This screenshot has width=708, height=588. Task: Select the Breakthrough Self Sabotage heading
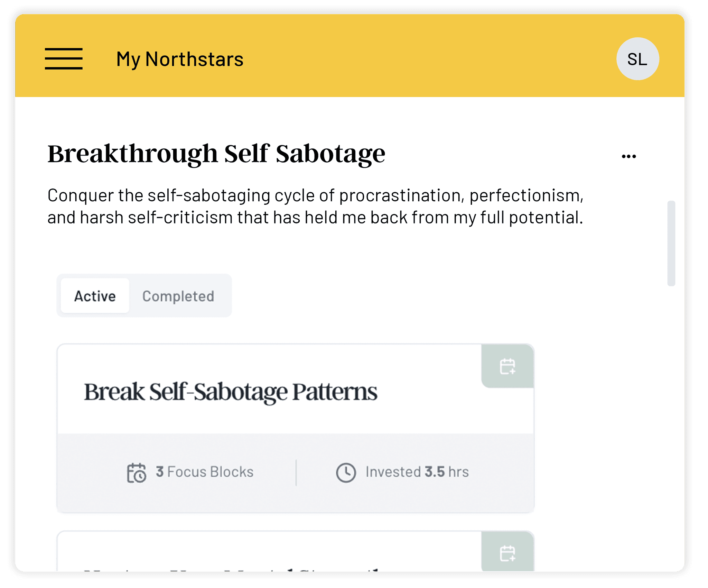tap(216, 154)
